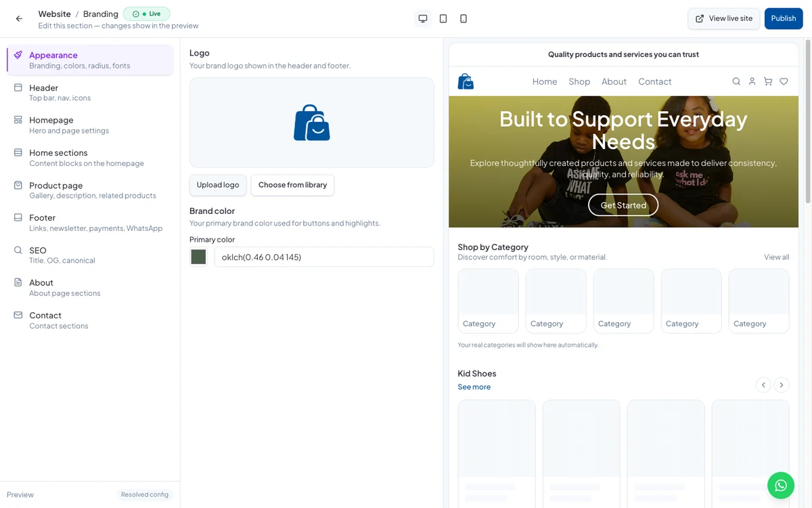Open the Product page section
Image resolution: width=812 pixels, height=508 pixels.
pos(90,190)
